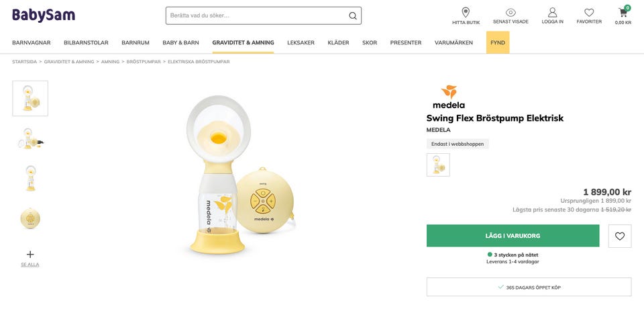Select the fourth thumbnail of pump motor
This screenshot has height=311, width=644.
point(30,218)
